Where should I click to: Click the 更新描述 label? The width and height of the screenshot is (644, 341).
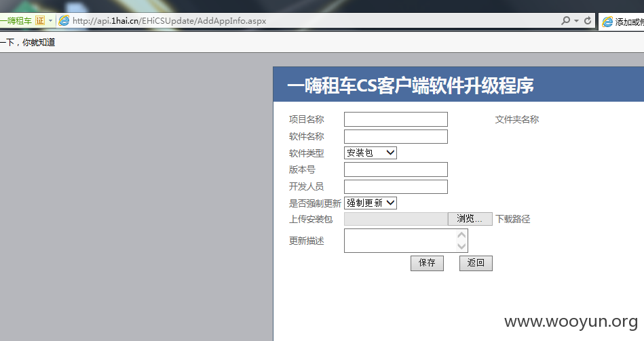[307, 241]
